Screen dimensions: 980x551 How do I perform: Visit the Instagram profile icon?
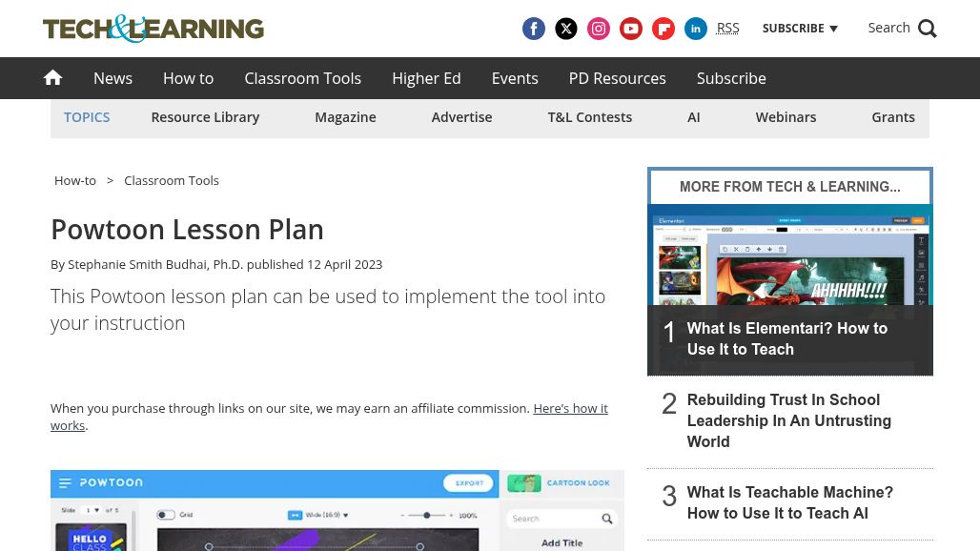point(598,29)
